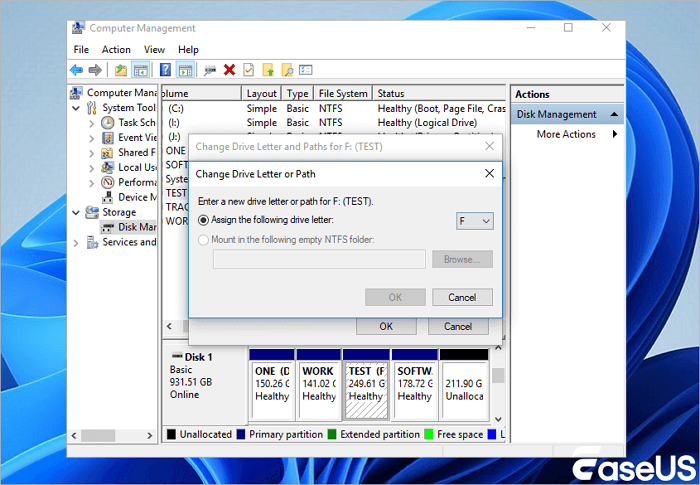Open the View menu
This screenshot has width=700, height=485.
point(154,50)
